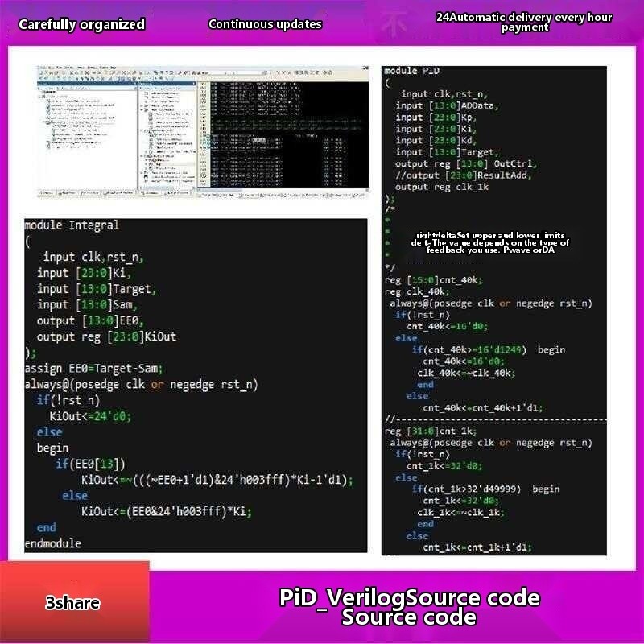Select the "endmodule" code line

[53, 544]
